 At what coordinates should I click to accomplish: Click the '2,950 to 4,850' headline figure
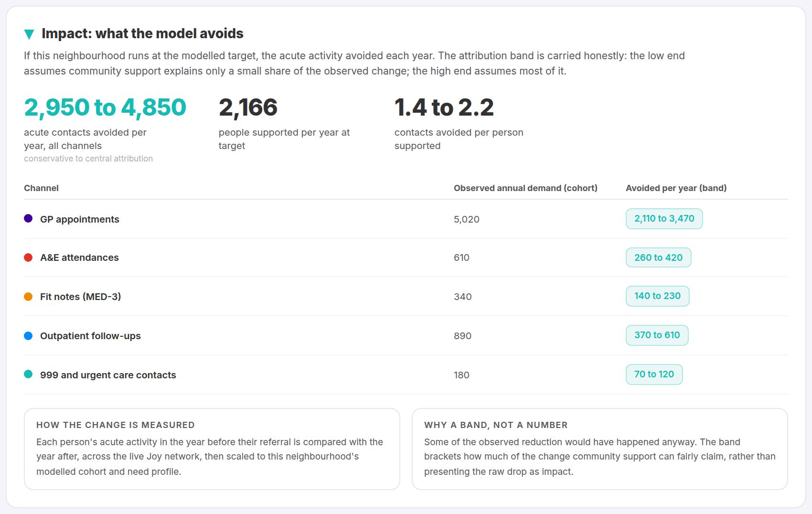pos(105,107)
